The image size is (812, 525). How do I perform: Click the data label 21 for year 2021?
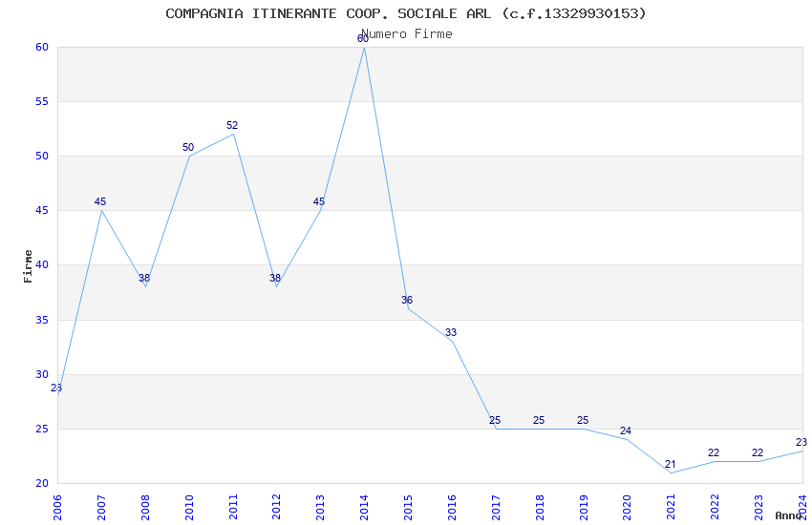click(x=670, y=464)
